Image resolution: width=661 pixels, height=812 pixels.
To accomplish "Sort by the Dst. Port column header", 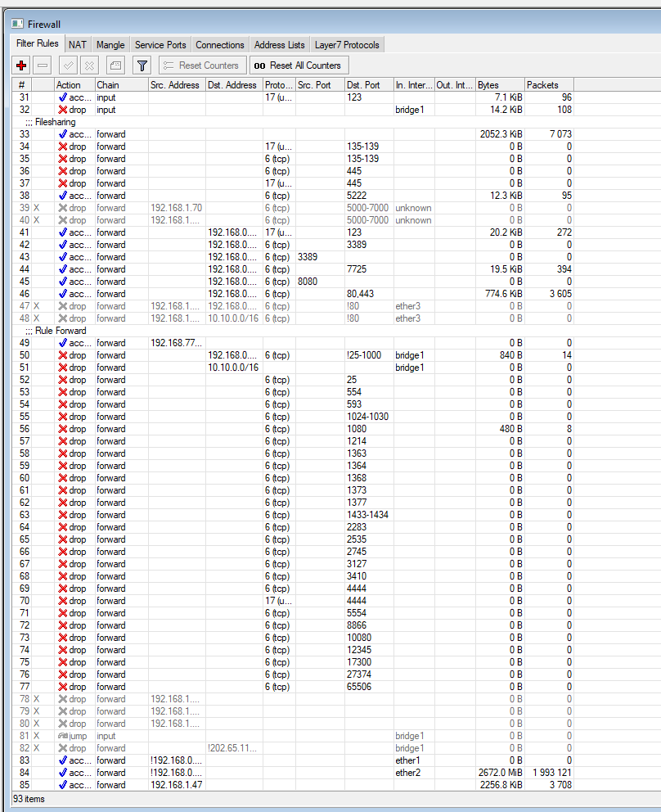I will pyautogui.click(x=367, y=85).
